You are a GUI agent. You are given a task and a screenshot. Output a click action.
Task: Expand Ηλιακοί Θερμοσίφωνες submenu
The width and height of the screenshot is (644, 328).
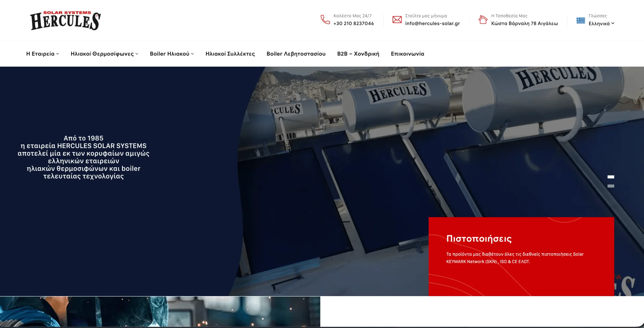(x=104, y=54)
